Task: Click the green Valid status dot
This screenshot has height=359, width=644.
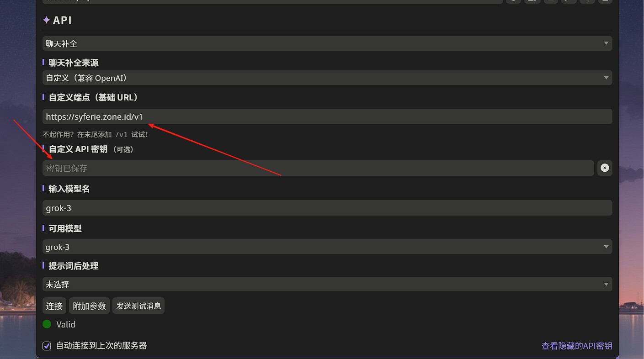Action: (47, 324)
